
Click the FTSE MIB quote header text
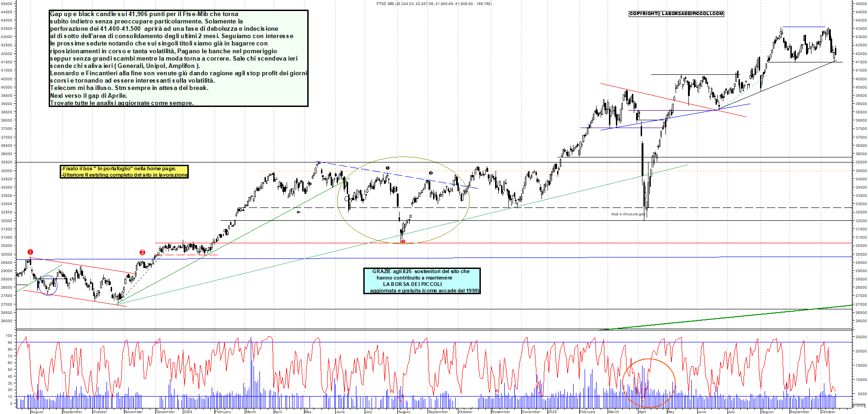[x=434, y=4]
